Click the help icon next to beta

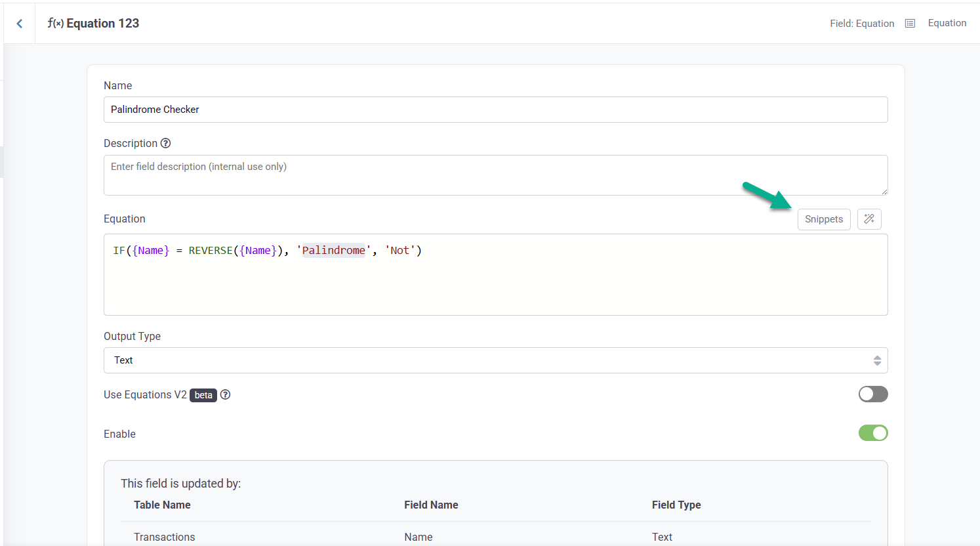click(225, 394)
